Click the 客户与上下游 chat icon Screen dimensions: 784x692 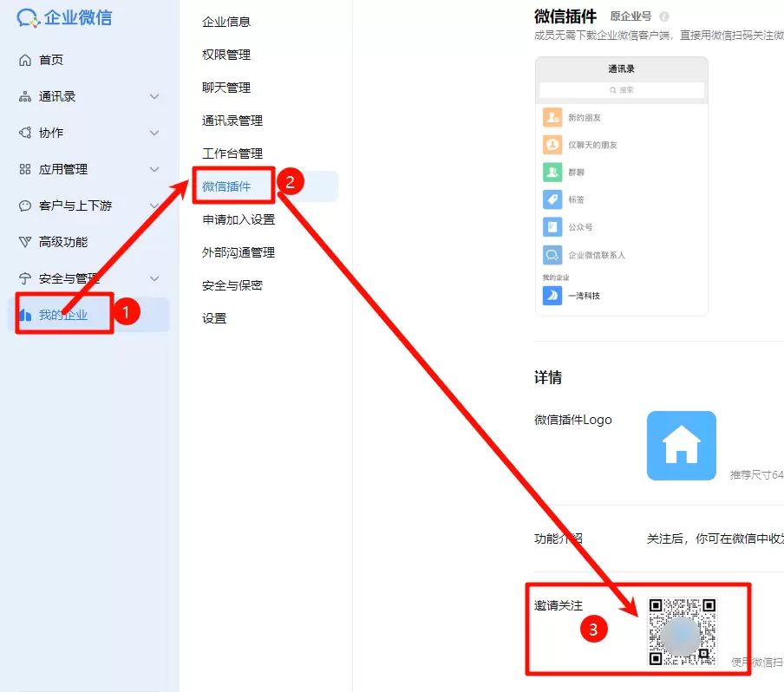click(x=23, y=206)
